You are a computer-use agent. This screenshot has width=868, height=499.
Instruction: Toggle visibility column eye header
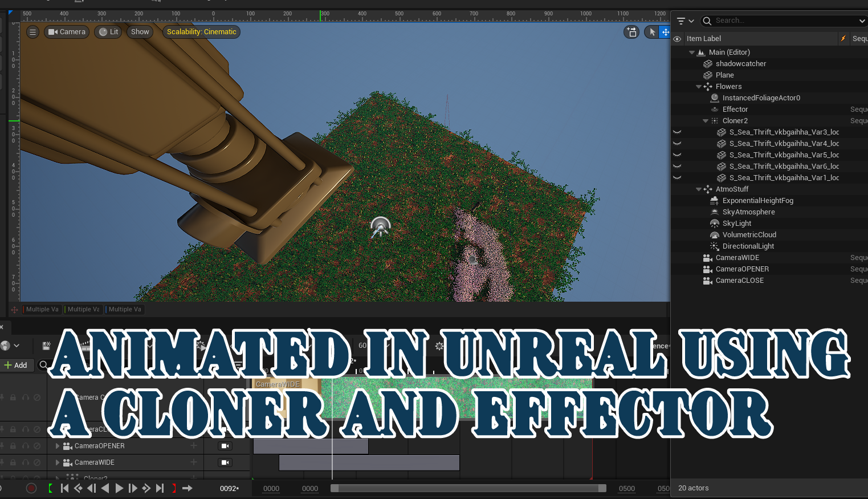(x=677, y=39)
